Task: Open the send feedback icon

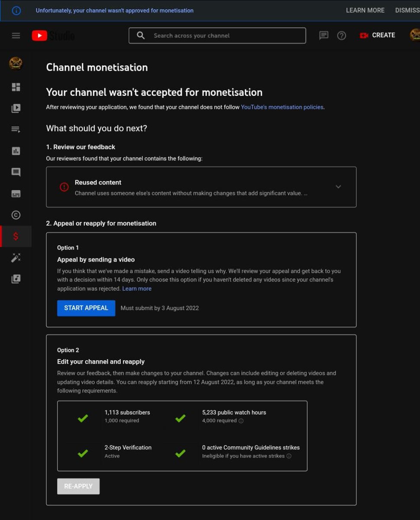Action: 324,36
